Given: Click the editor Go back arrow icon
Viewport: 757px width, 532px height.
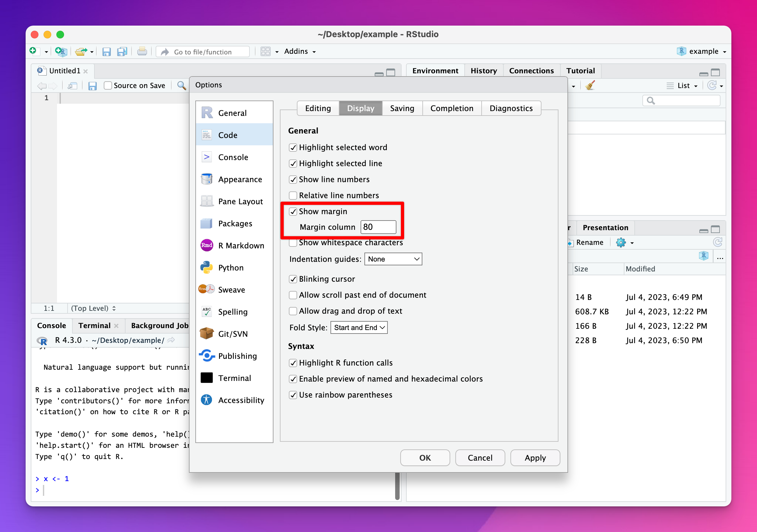Looking at the screenshot, I should pos(42,86).
